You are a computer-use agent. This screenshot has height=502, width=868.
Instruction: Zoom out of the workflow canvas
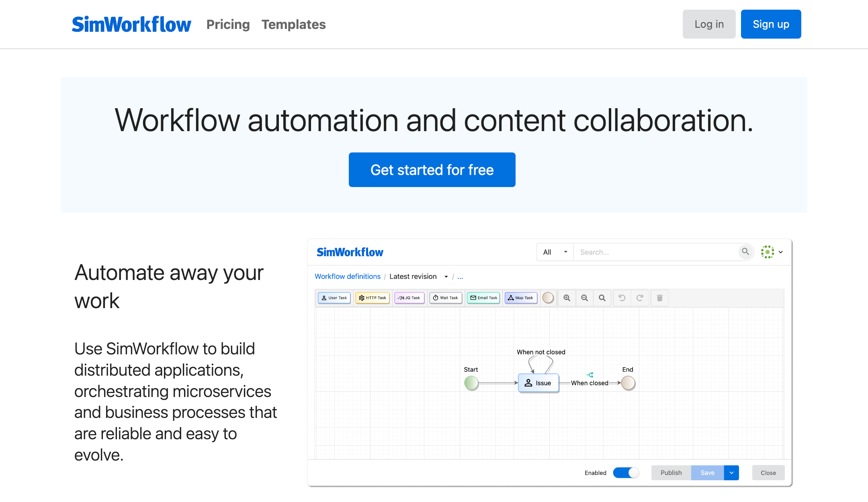585,298
